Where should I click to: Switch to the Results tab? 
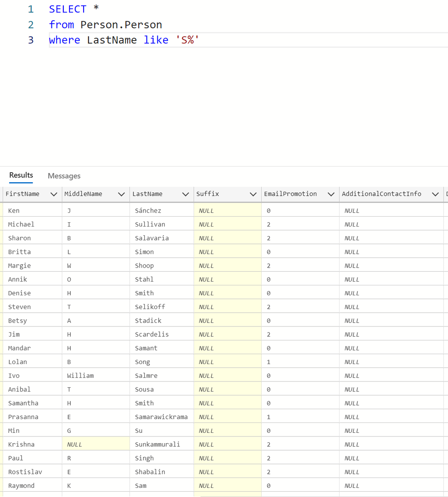[x=21, y=175]
